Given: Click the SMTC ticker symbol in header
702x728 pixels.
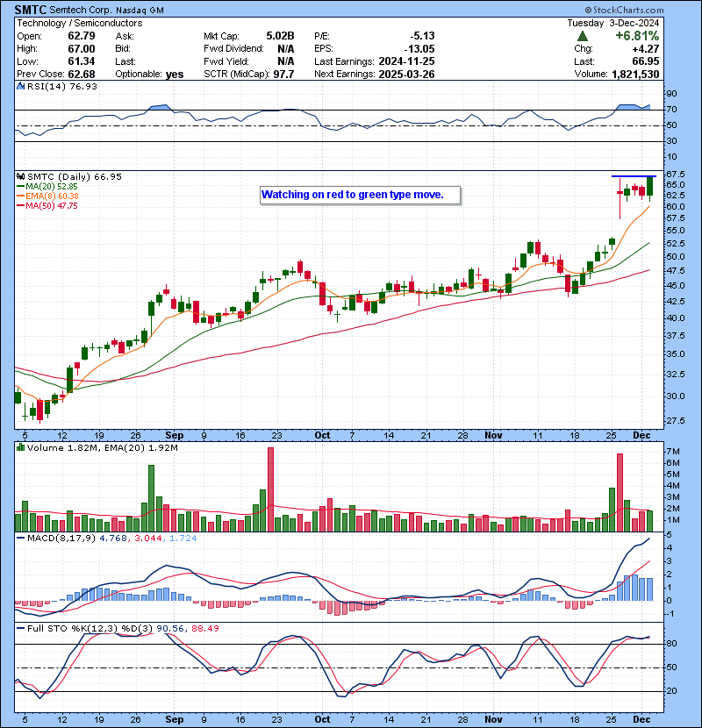Looking at the screenshot, I should coord(31,10).
